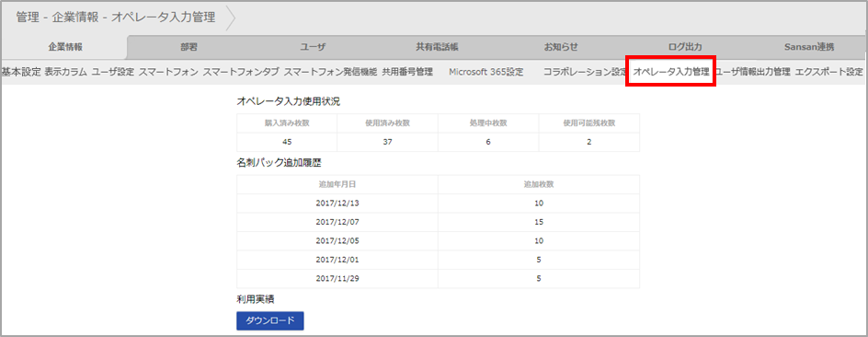The width and height of the screenshot is (868, 337).
Task: Select スマートフォン発信機能 submenu
Action: pos(330,72)
